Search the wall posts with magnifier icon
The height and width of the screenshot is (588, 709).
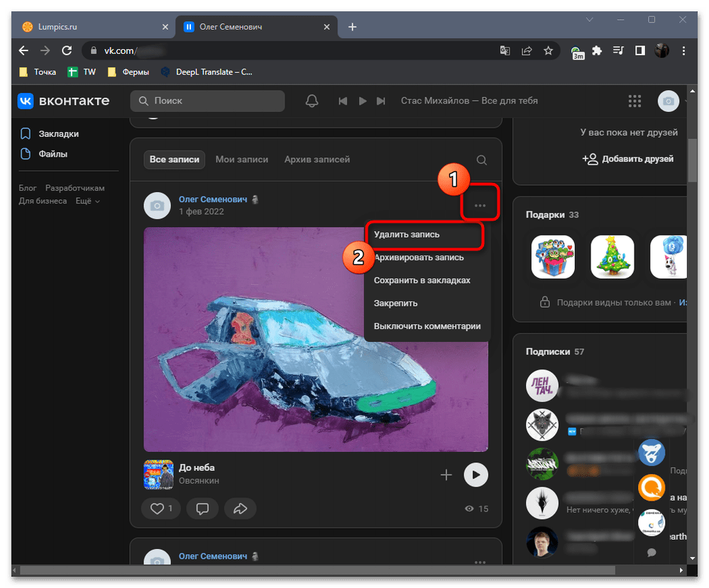(482, 160)
